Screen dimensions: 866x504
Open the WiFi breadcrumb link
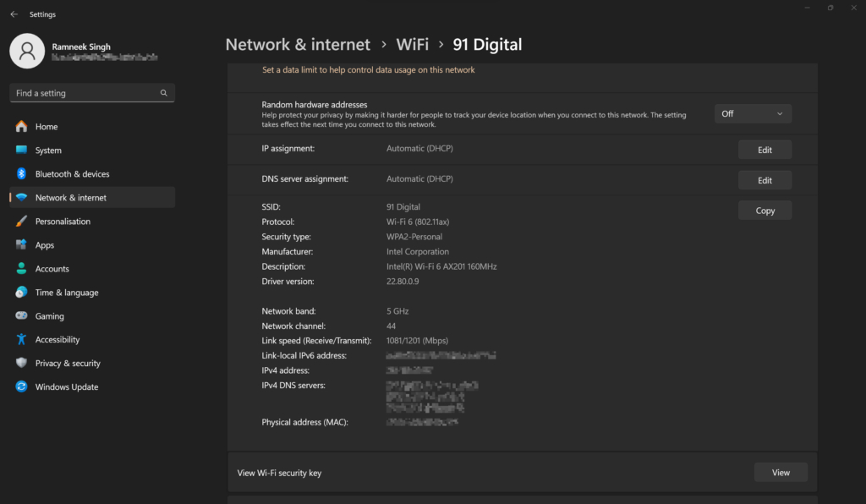413,44
